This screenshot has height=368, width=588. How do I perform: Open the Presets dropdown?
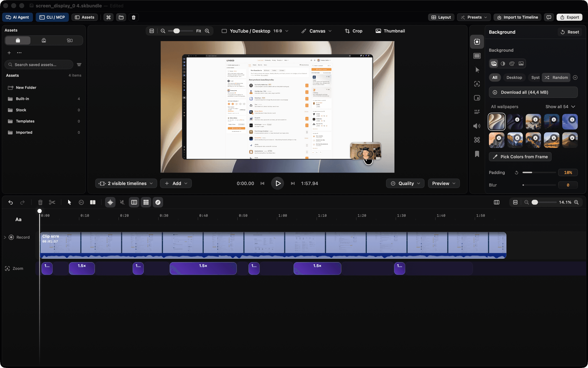tap(474, 17)
